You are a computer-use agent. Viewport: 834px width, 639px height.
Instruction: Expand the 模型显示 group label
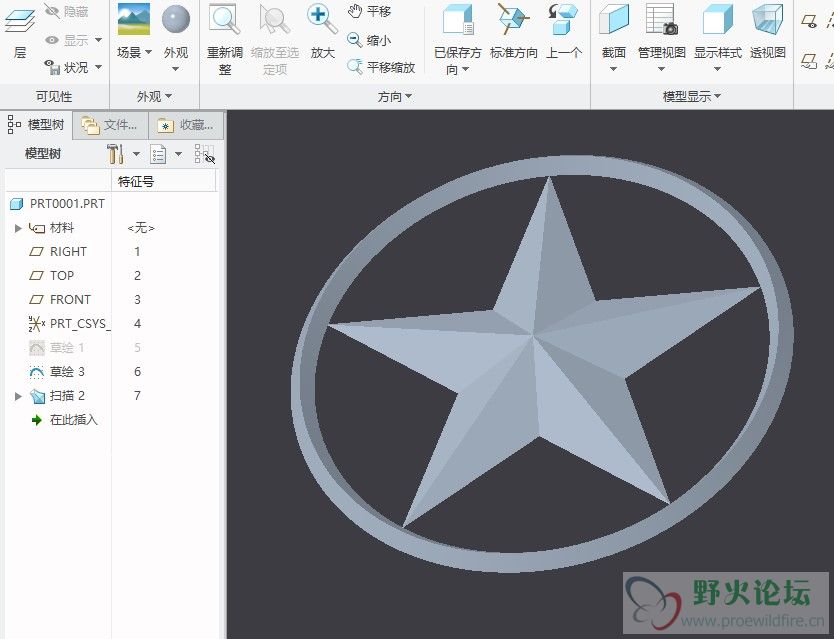(x=692, y=96)
